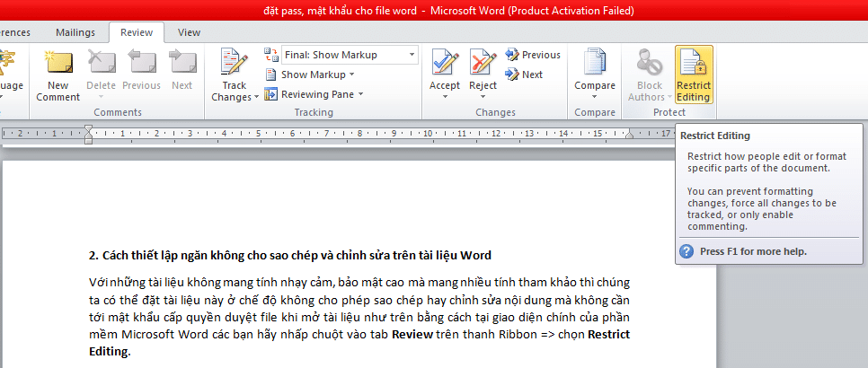868x368 pixels.
Task: Click the right indent marker on ruler
Action: point(629,135)
